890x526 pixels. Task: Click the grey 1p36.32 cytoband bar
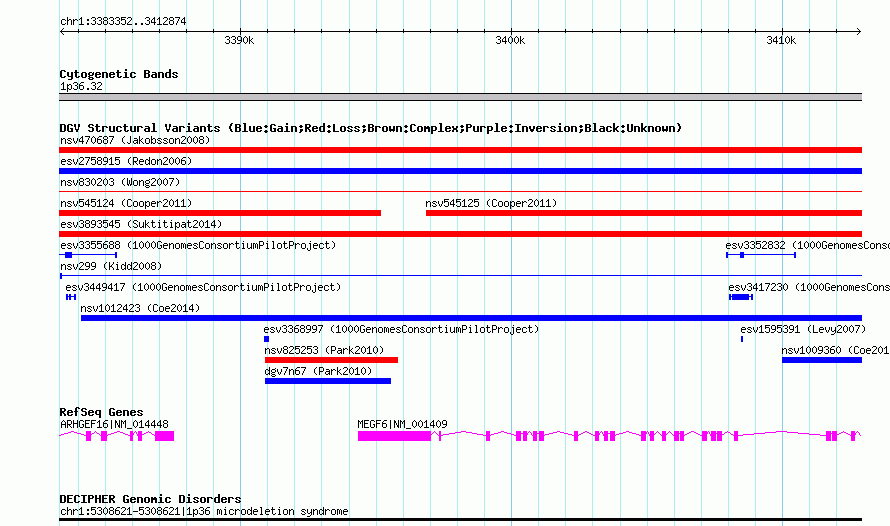[460, 97]
